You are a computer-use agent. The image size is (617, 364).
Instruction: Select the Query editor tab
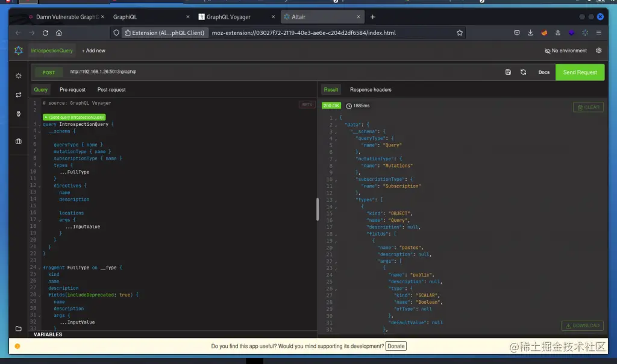pyautogui.click(x=40, y=90)
